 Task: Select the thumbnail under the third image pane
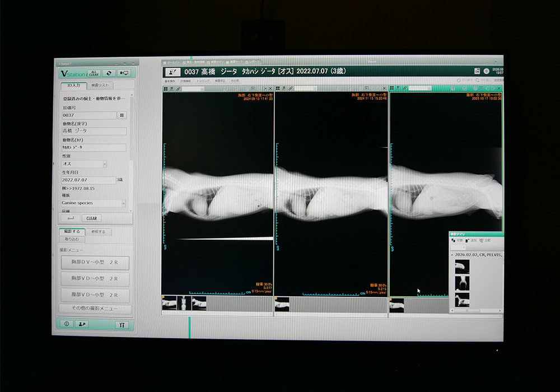pos(397,305)
